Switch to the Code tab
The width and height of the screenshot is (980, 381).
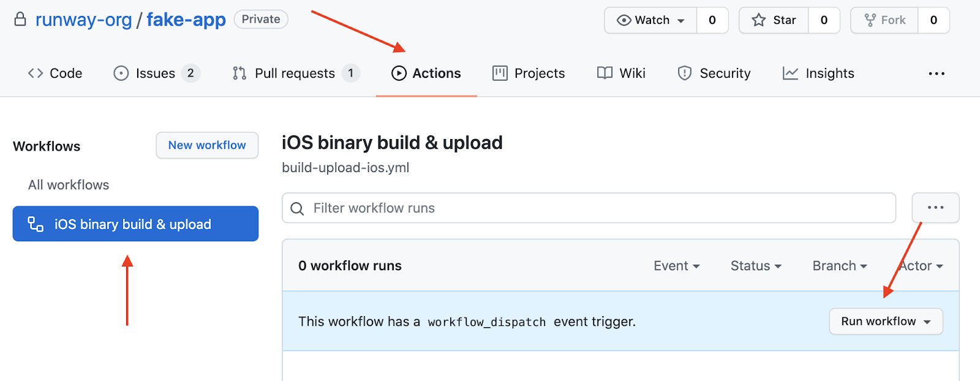pyautogui.click(x=55, y=74)
